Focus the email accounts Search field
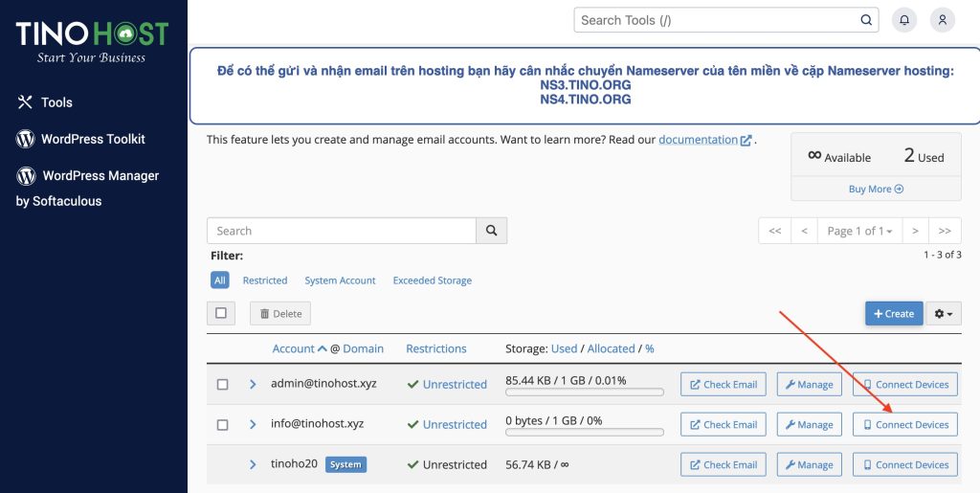Screen dimensions: 980x493 pos(342,231)
